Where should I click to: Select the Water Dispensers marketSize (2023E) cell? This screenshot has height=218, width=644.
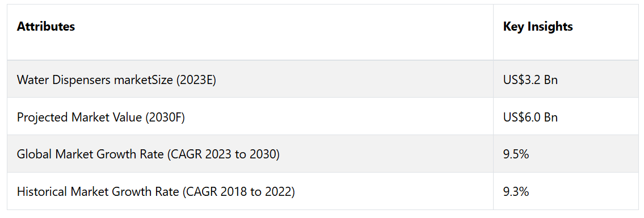[x=250, y=79]
